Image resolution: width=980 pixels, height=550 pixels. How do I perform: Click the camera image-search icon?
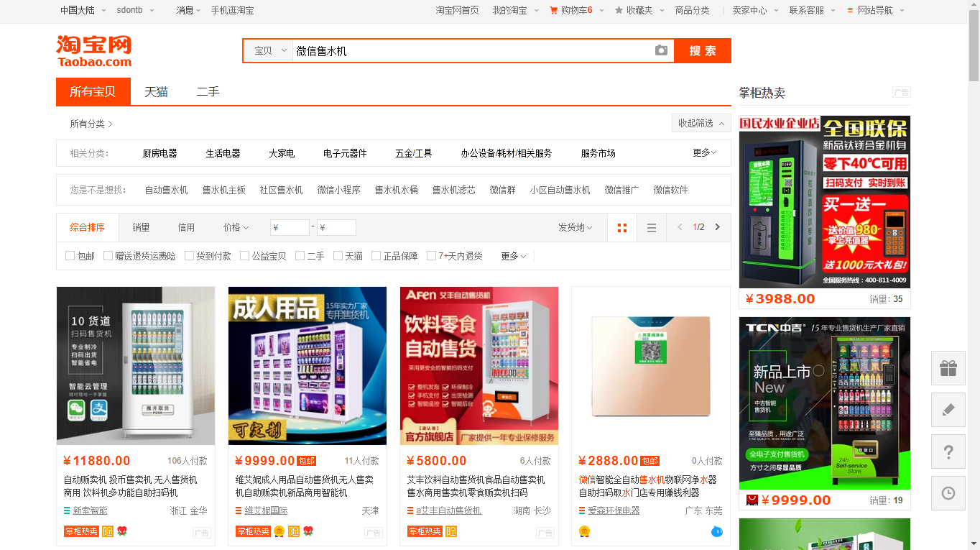click(661, 50)
